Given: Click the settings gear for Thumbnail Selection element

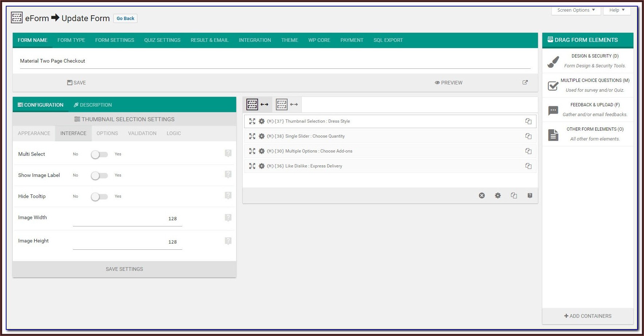Looking at the screenshot, I should [x=261, y=121].
